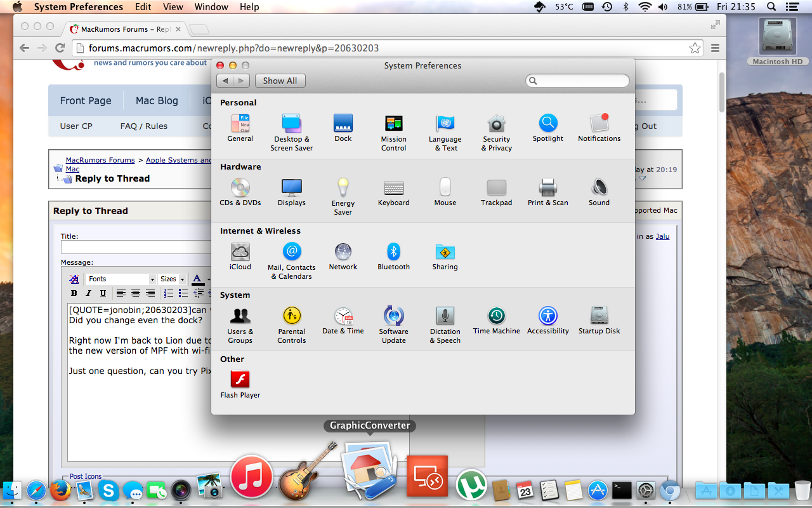
Task: Toggle bold formatting in the forum editor
Action: 74,293
